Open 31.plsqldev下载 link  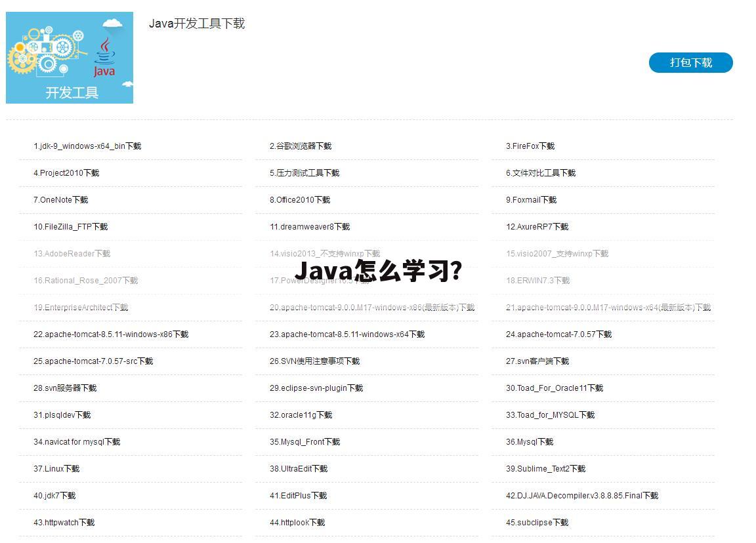pyautogui.click(x=62, y=415)
